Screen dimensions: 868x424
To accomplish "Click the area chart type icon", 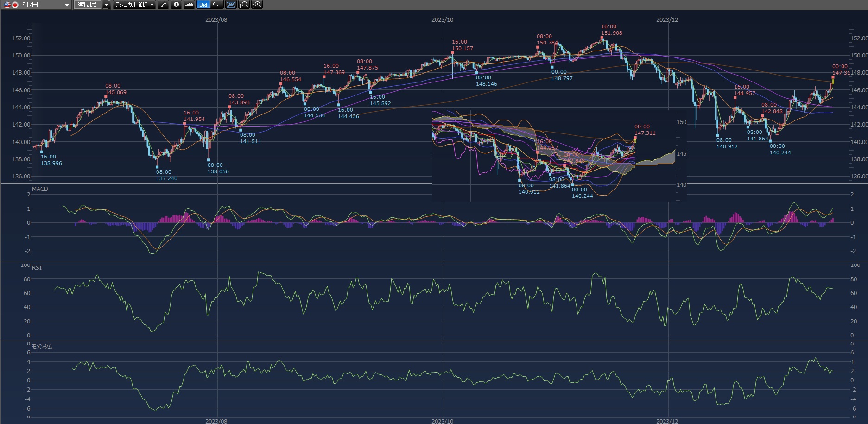I will point(189,5).
